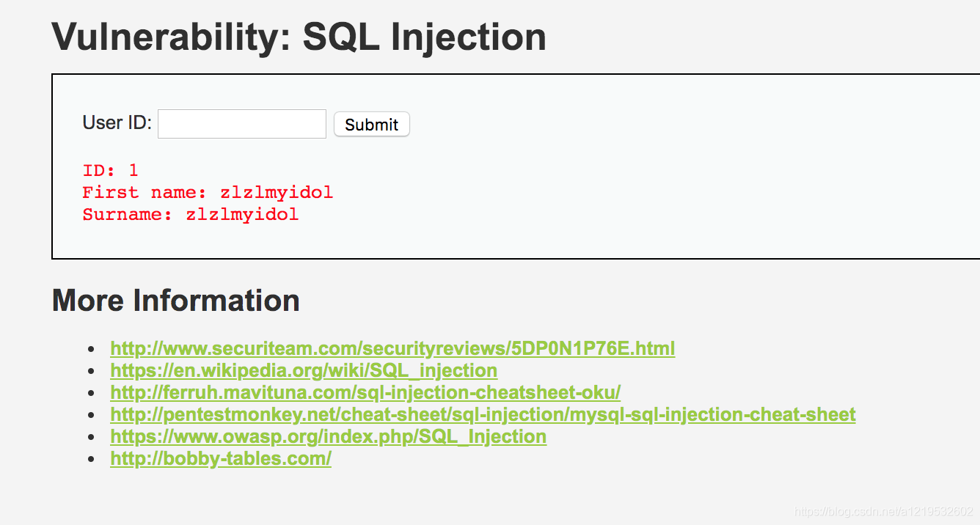Click the bullet beside the pentestmonkey link
The image size is (980, 525).
coord(92,415)
